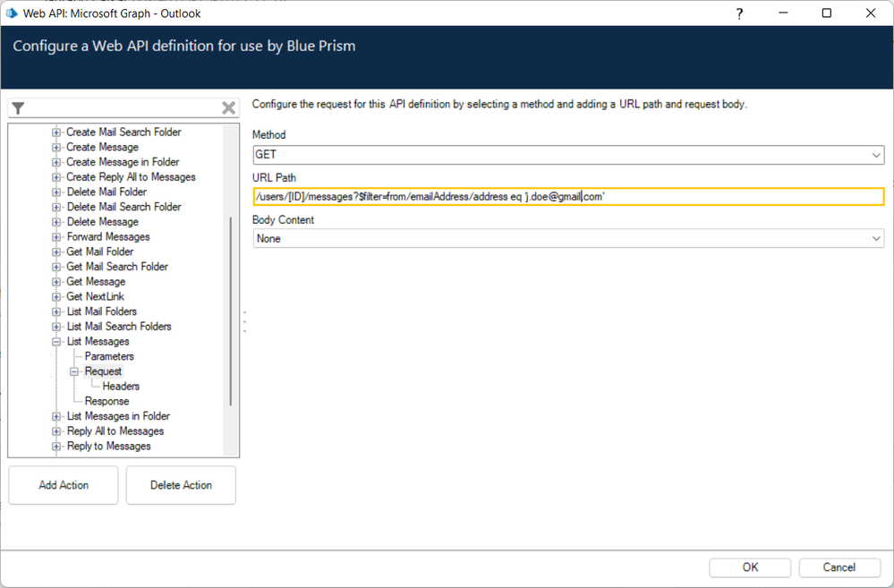The width and height of the screenshot is (894, 588).
Task: Collapse the List Messages node
Action: pos(57,342)
